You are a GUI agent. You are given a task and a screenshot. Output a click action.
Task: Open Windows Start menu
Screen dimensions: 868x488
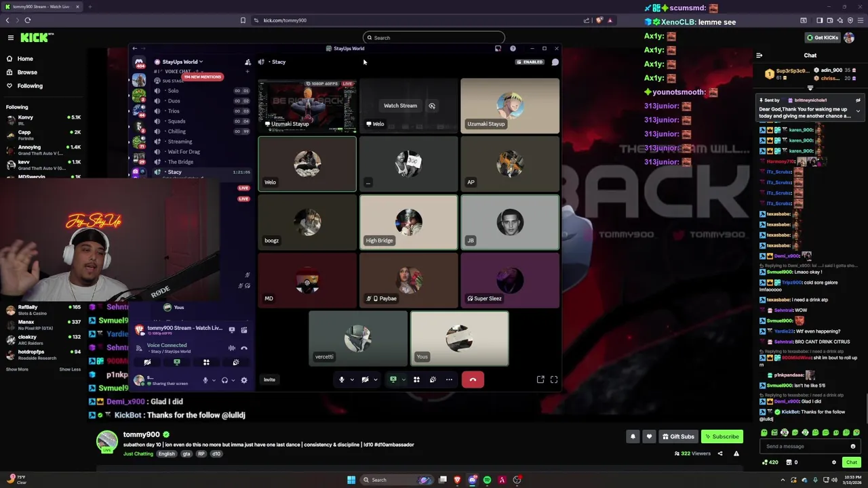coord(351,480)
